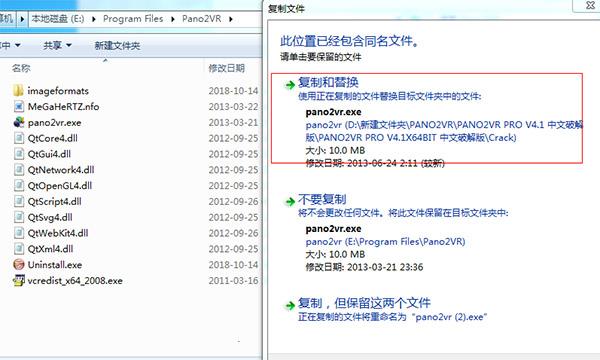Select file name QtSvg4.dll
Screen dimensions: 600x360
[x=50, y=217]
